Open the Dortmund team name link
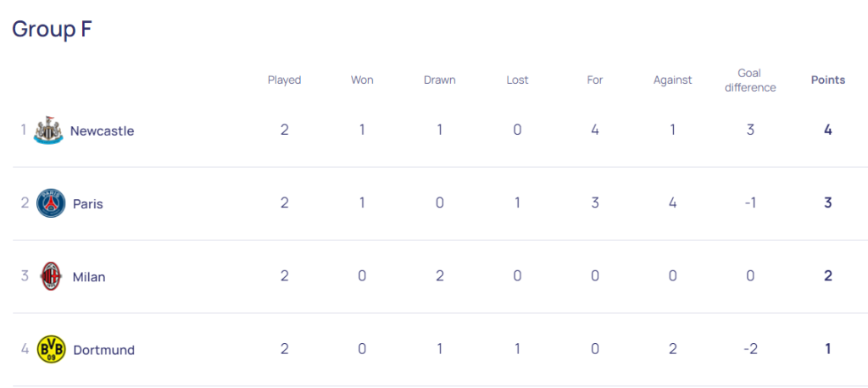 (x=104, y=351)
